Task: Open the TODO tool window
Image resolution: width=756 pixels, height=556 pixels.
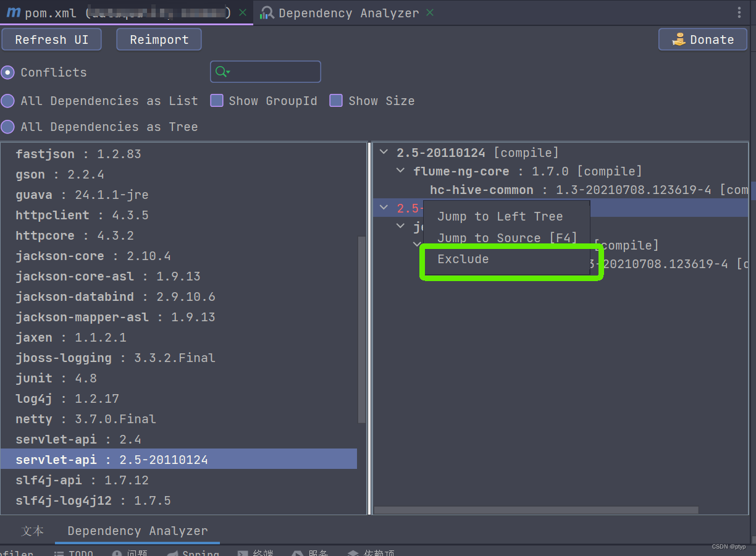Action: (73, 553)
